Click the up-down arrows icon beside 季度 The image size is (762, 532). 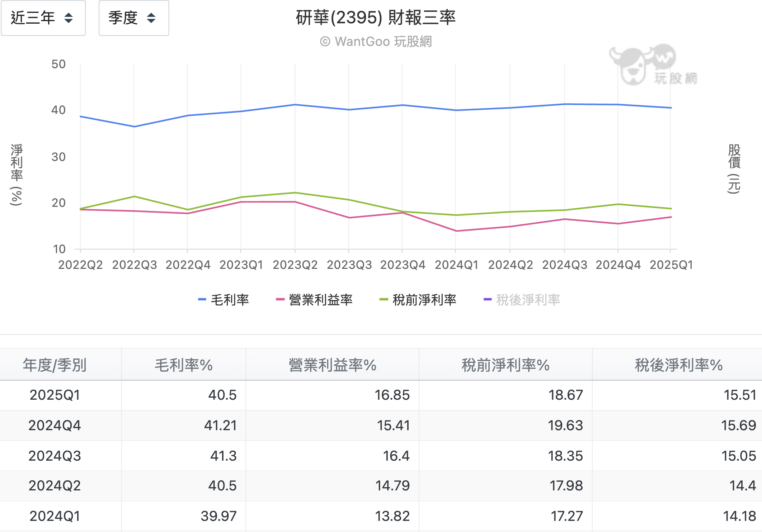(x=151, y=18)
